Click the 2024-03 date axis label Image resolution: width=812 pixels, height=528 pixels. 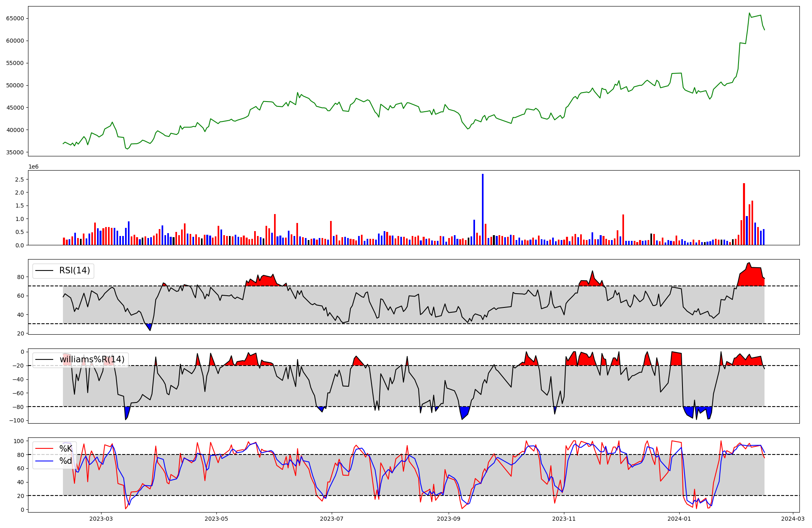click(x=793, y=518)
